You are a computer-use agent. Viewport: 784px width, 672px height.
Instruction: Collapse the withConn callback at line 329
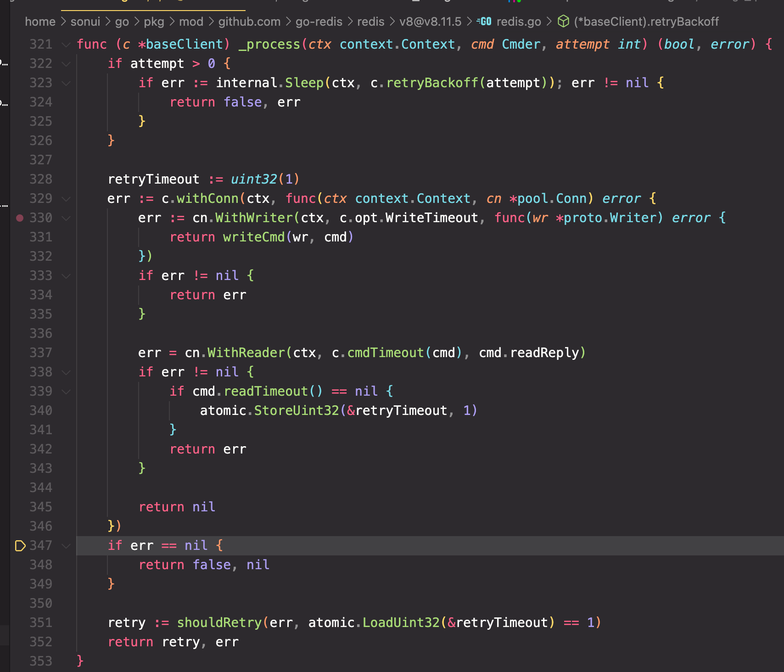pos(66,199)
